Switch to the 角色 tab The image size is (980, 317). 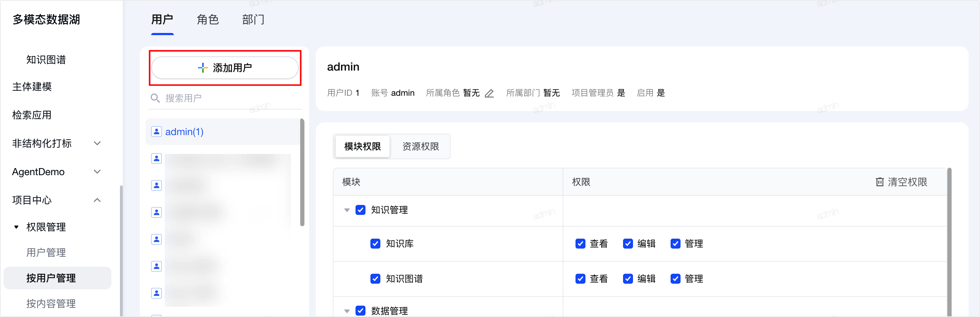208,20
